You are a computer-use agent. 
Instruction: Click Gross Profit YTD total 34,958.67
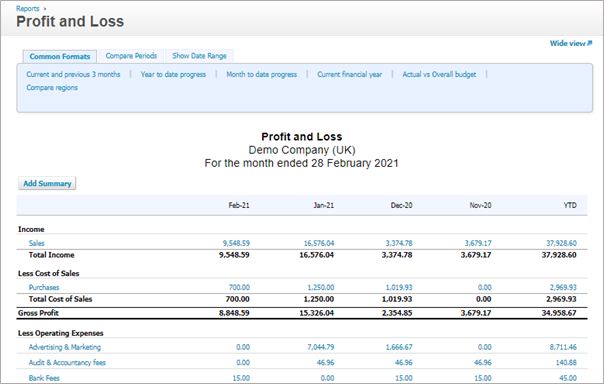coord(559,313)
